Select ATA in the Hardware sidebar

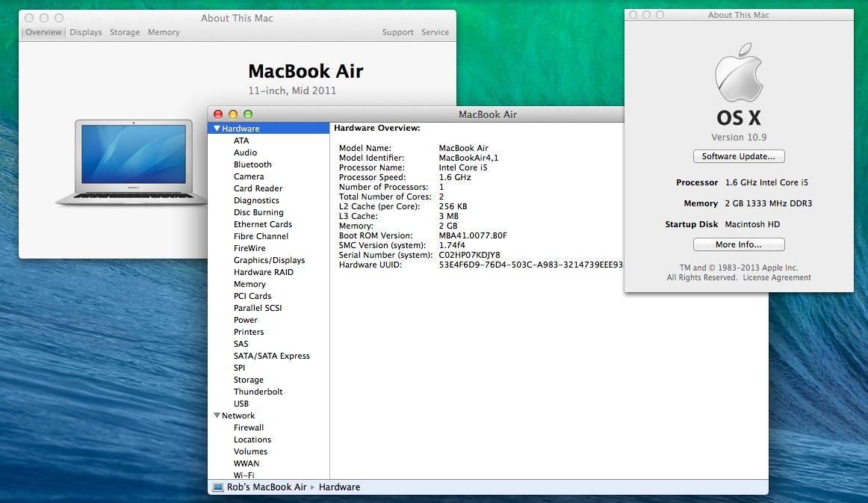click(x=241, y=141)
